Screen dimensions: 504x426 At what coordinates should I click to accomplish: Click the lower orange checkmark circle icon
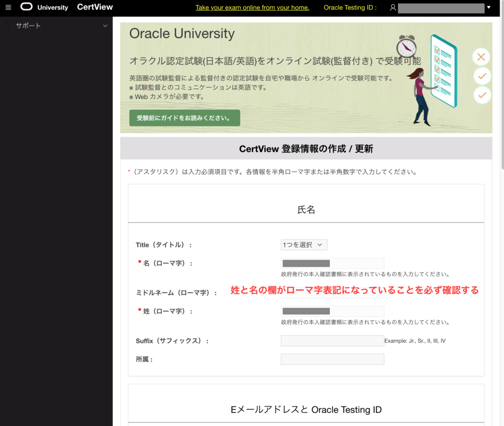click(x=481, y=94)
